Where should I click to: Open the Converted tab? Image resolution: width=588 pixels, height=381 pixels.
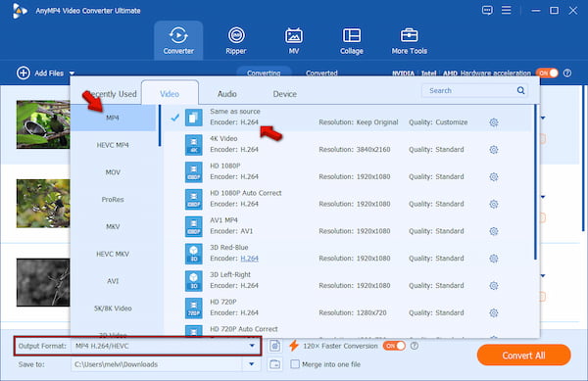point(321,72)
